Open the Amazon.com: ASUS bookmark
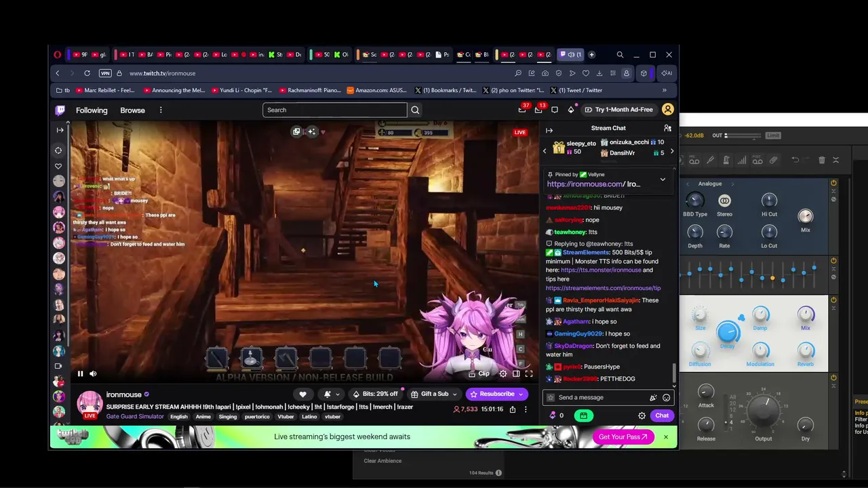The image size is (868, 488). 376,90
